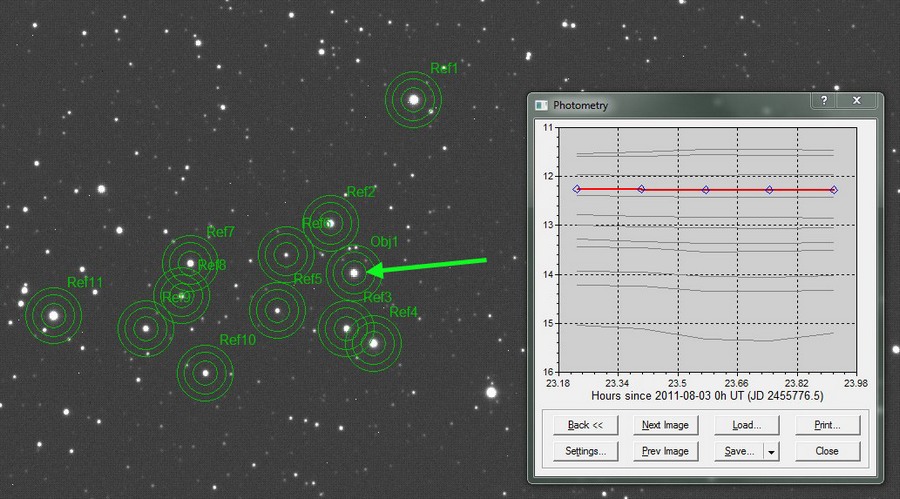Click the Ref7 reference star aperture
The width and height of the screenshot is (900, 499).
(x=190, y=263)
